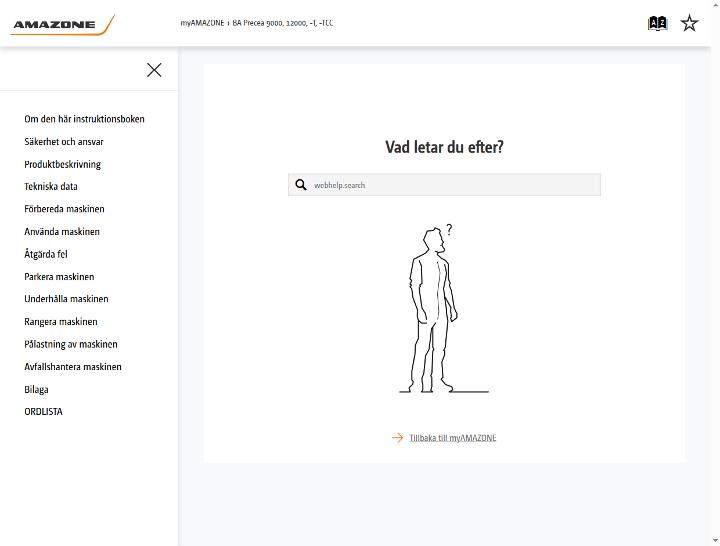Open the myAMAZONE breadcrumb link

[x=202, y=23]
